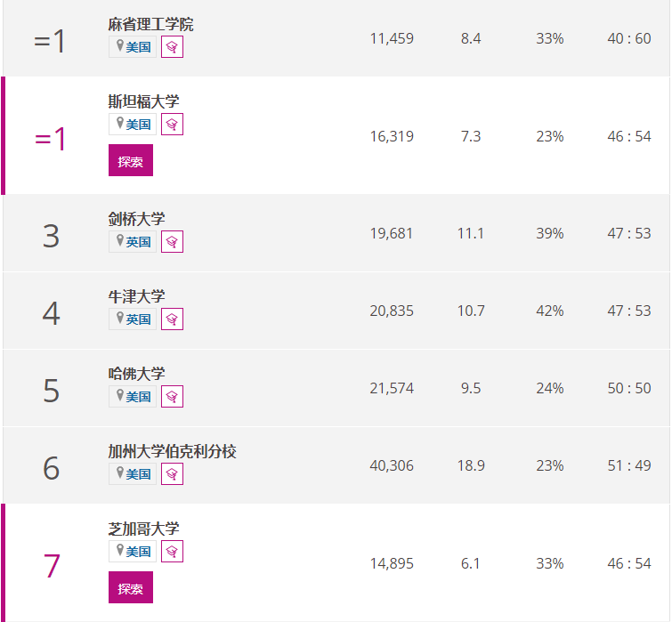The image size is (672, 622).
Task: Click graduation cap icon for 芝加哥大学
Action: pyautogui.click(x=172, y=552)
